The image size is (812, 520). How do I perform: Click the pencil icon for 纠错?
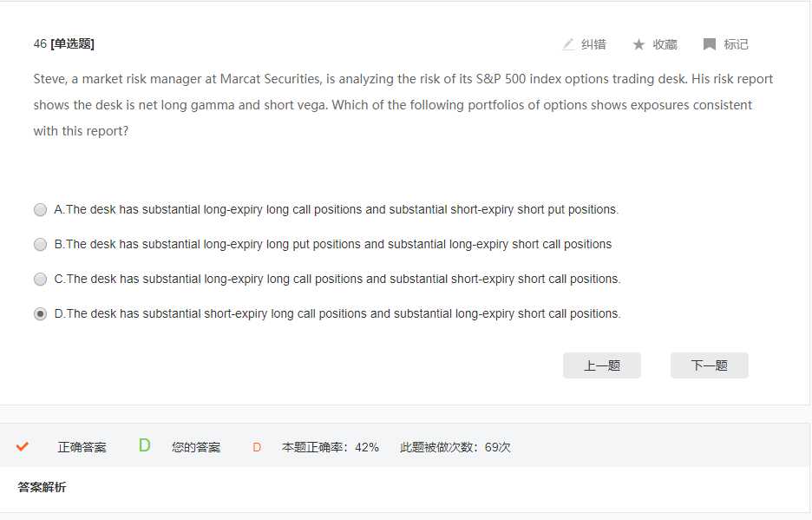568,44
